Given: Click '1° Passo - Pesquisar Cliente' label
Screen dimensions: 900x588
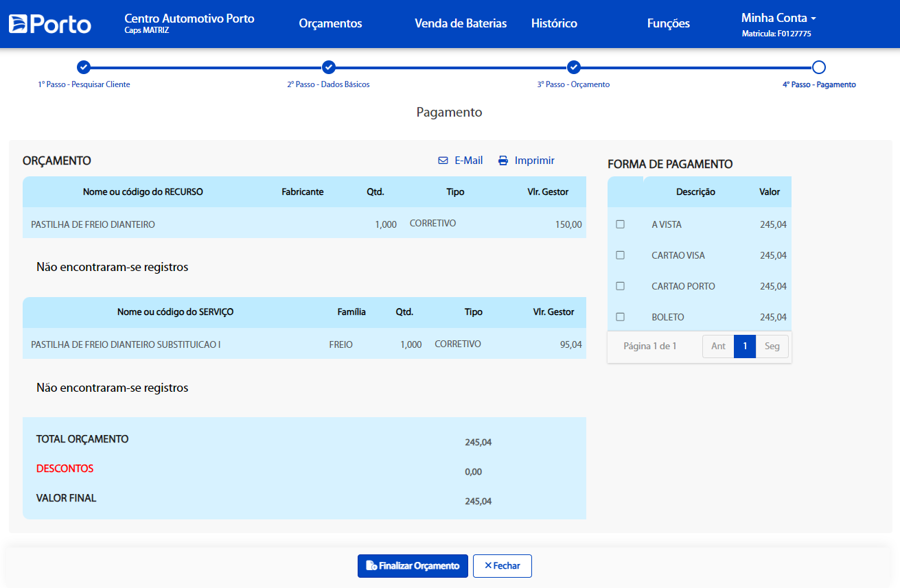Looking at the screenshot, I should [x=84, y=84].
